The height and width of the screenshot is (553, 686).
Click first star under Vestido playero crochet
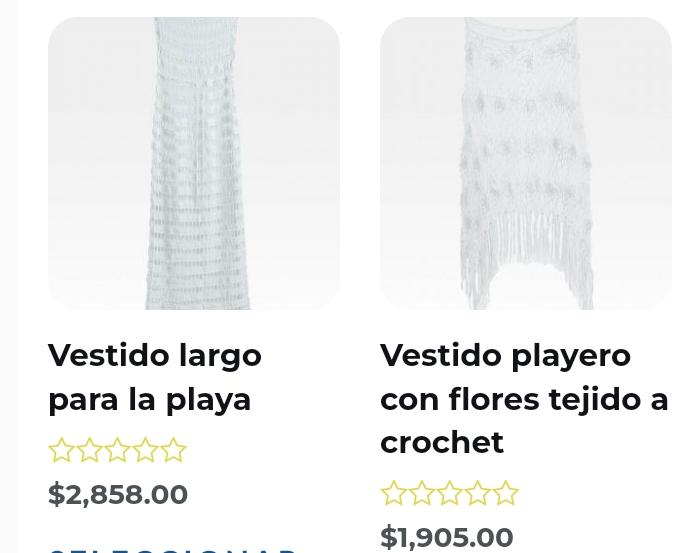click(x=393, y=493)
